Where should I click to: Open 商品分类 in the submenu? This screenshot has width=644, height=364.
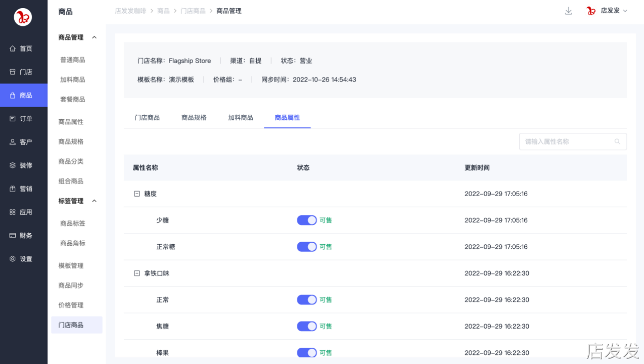[x=71, y=161]
